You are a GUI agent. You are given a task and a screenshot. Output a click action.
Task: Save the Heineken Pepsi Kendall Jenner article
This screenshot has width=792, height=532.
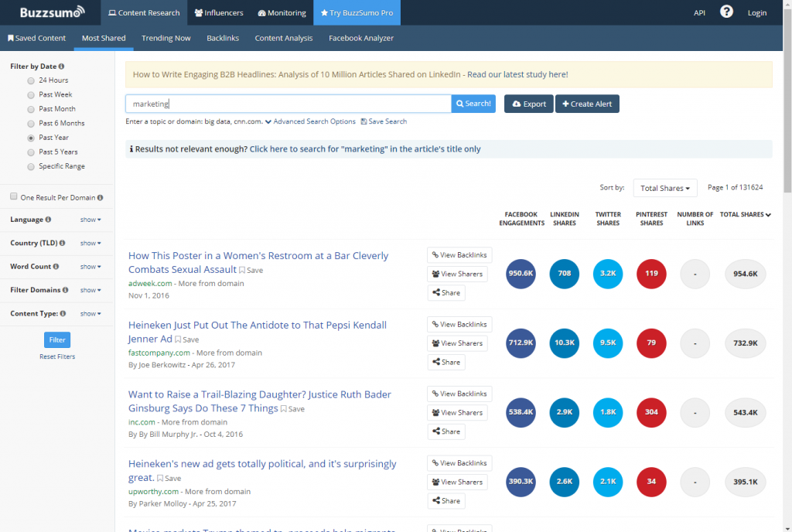[187, 339]
